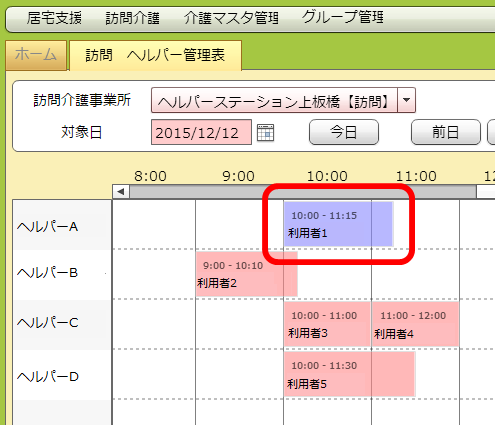
Task: Open the 訪問介護 menu
Action: pos(132,18)
